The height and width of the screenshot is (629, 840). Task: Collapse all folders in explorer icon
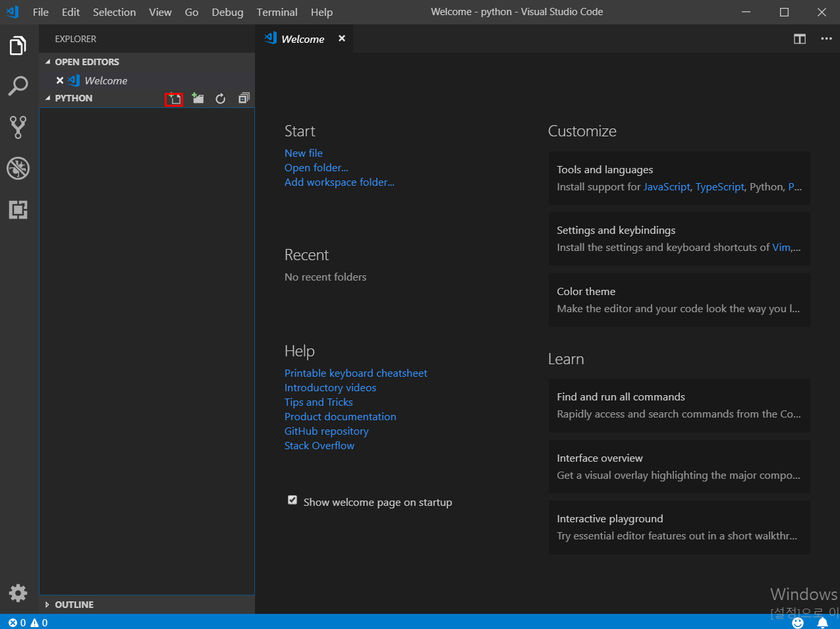tap(244, 99)
